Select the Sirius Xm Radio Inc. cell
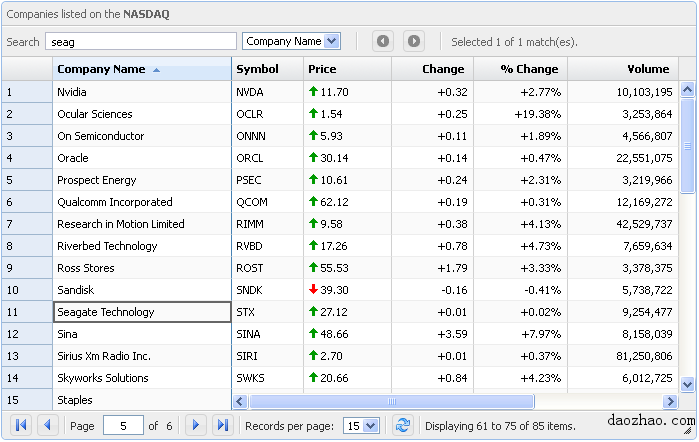Image resolution: width=699 pixels, height=442 pixels. click(x=142, y=356)
